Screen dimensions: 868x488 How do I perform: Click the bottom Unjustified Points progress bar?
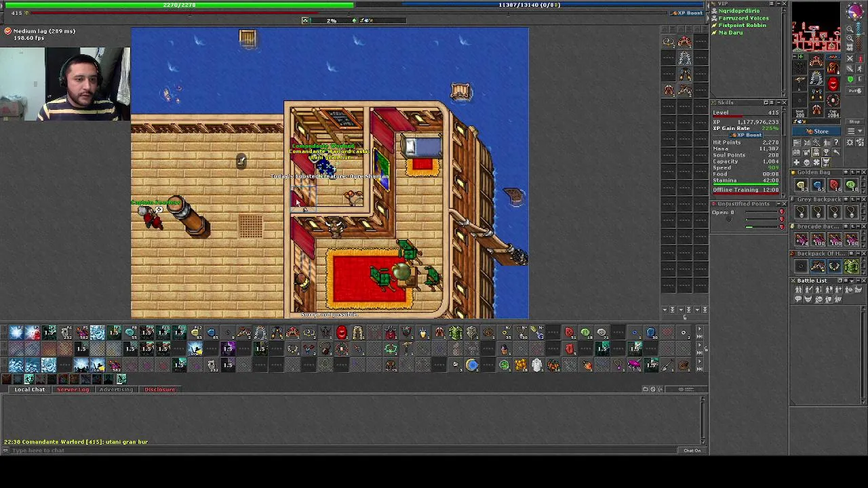[x=762, y=227]
